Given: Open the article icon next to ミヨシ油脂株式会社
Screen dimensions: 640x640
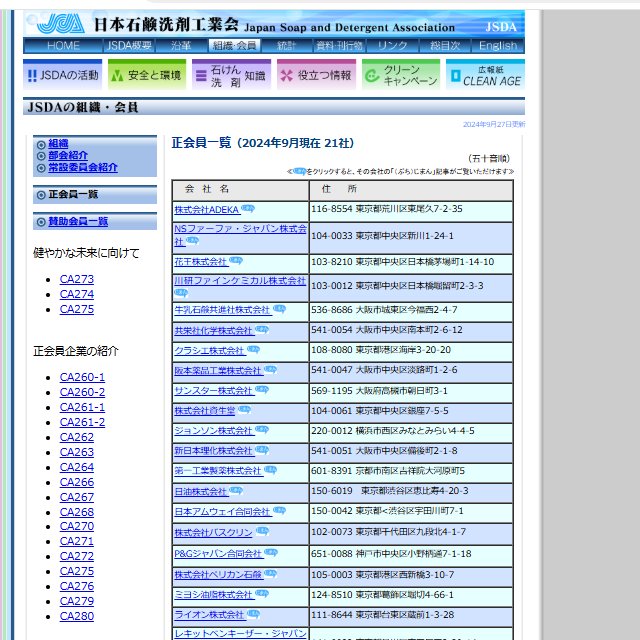Looking at the screenshot, I should [262, 593].
